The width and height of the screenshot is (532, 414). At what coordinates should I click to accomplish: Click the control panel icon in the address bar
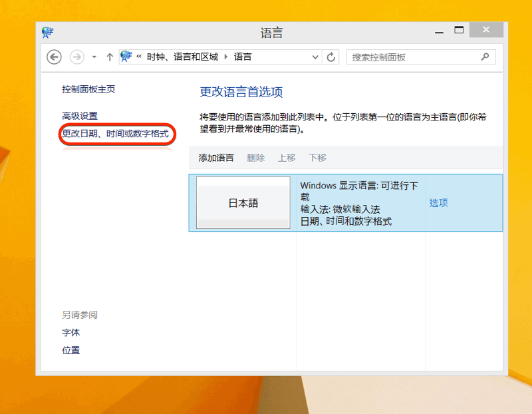pyautogui.click(x=126, y=57)
